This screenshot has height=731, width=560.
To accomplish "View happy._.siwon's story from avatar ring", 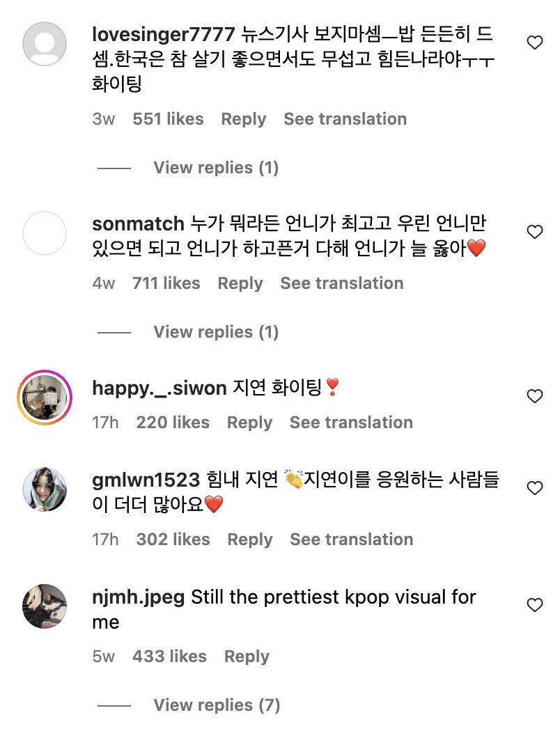I will point(45,398).
